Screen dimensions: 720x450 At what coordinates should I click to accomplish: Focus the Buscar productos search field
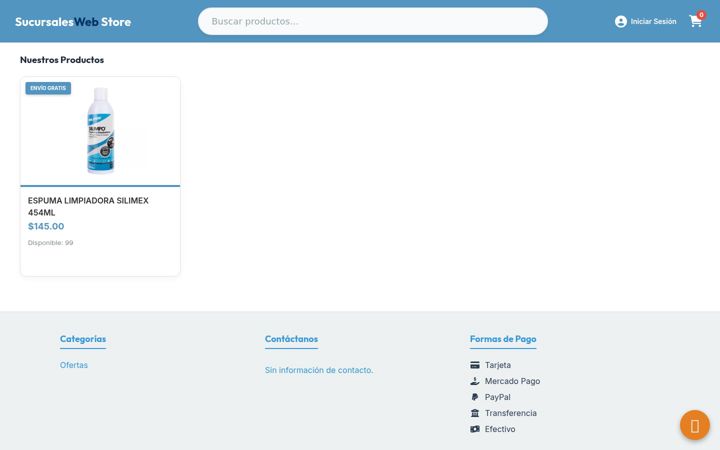coord(372,21)
